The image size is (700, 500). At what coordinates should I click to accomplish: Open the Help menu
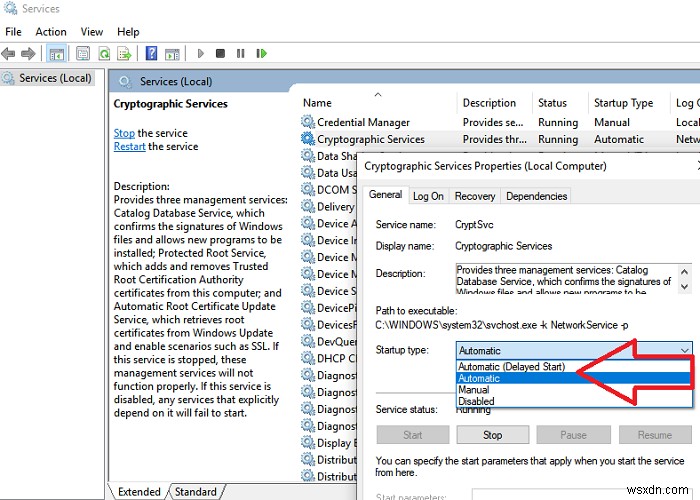[x=128, y=32]
